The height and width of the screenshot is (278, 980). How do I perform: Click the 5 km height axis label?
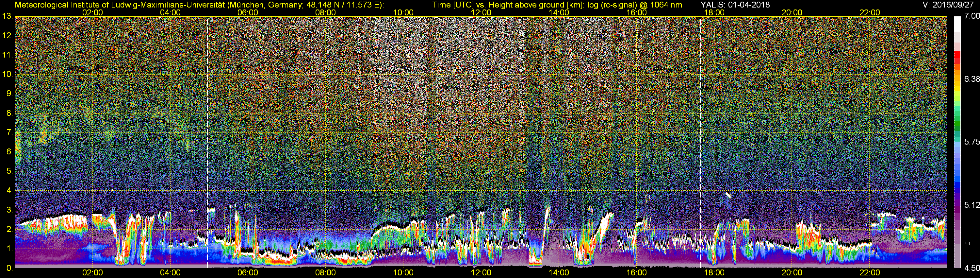coord(9,171)
